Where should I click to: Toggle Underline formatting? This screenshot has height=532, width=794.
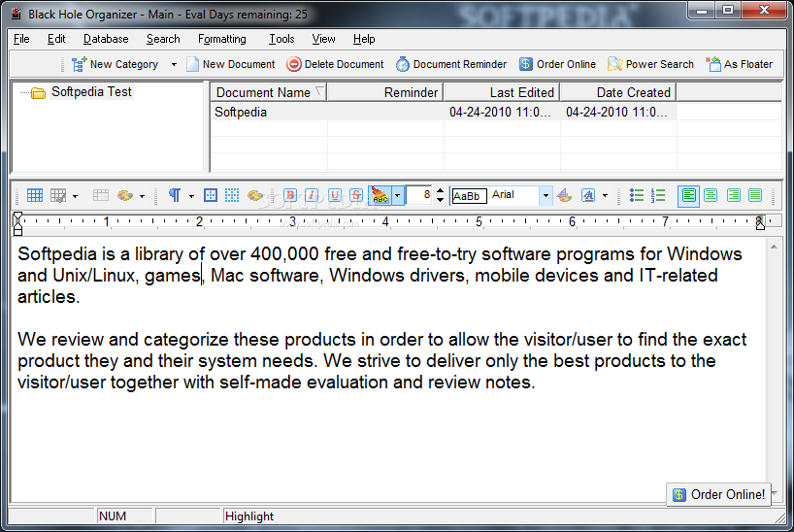334,195
